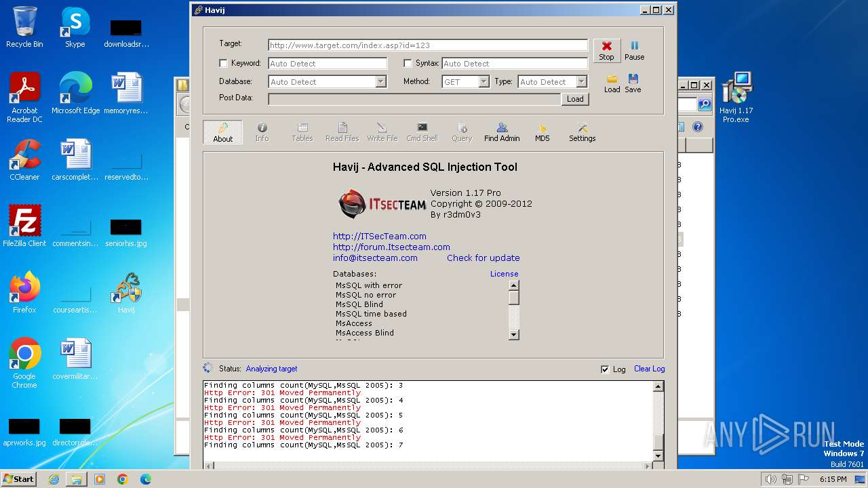Click the log panel scroll-down arrow
The image size is (868, 488).
click(658, 456)
